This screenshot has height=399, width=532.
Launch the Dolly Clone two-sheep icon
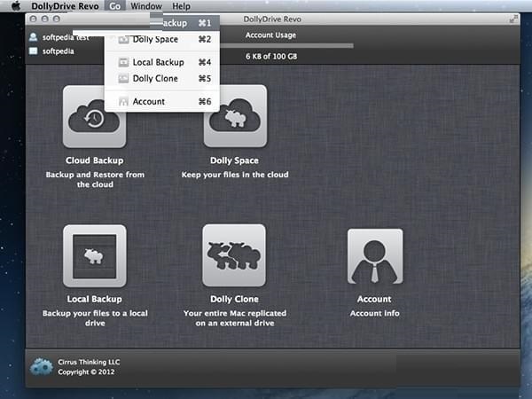click(234, 255)
